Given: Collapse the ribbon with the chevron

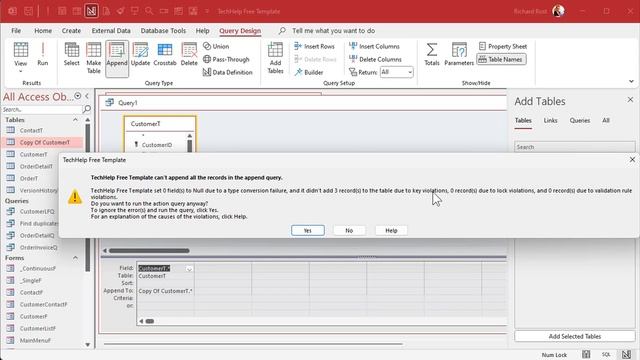Looking at the screenshot, I should [631, 81].
